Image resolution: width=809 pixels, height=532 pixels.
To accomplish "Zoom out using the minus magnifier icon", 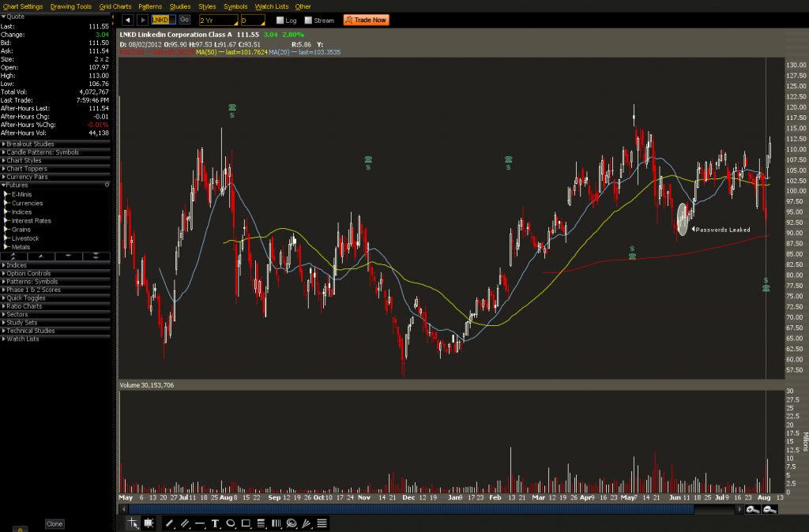I will coord(769,509).
